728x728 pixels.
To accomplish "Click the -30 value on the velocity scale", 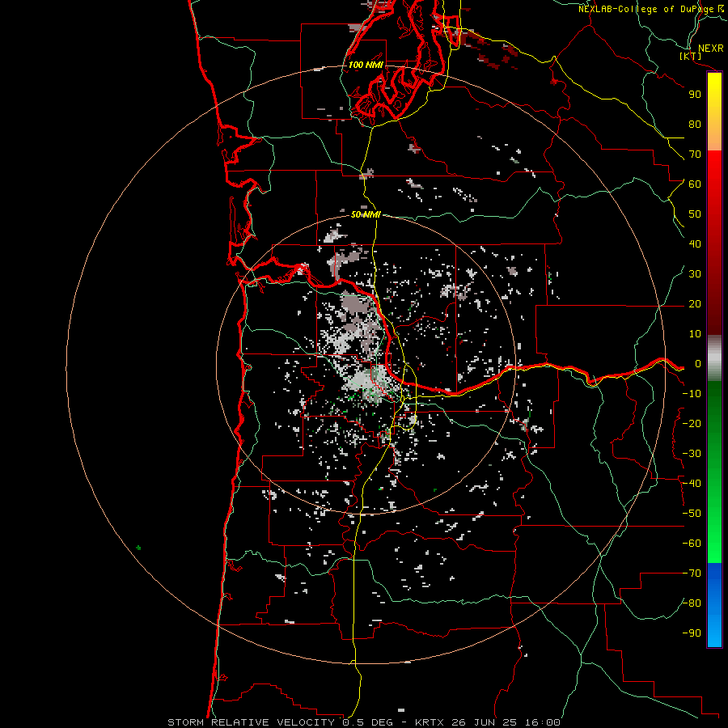I will click(692, 454).
